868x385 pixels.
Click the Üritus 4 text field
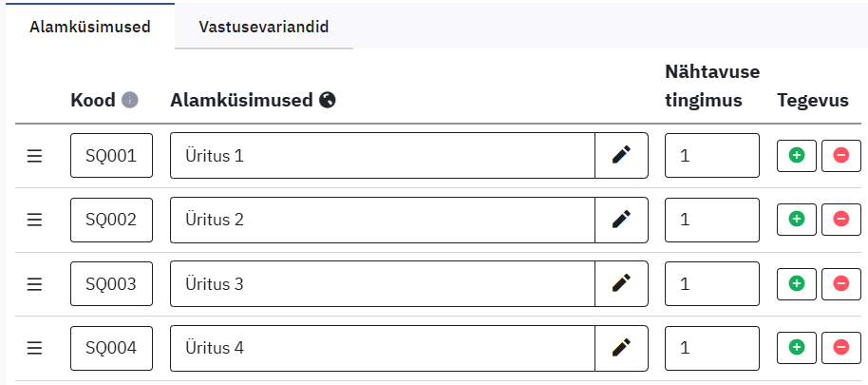click(382, 348)
